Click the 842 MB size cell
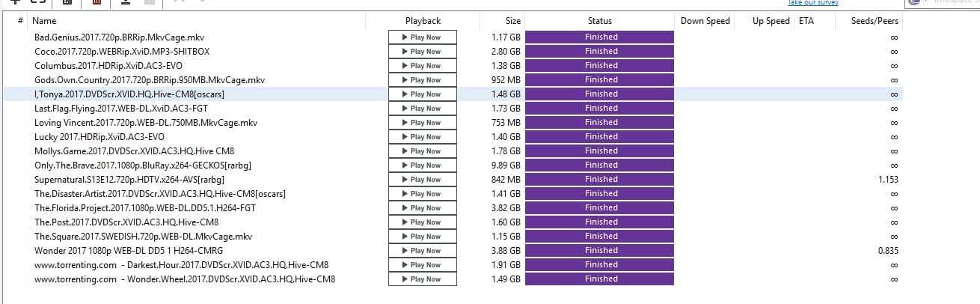This screenshot has width=980, height=304. click(506, 179)
